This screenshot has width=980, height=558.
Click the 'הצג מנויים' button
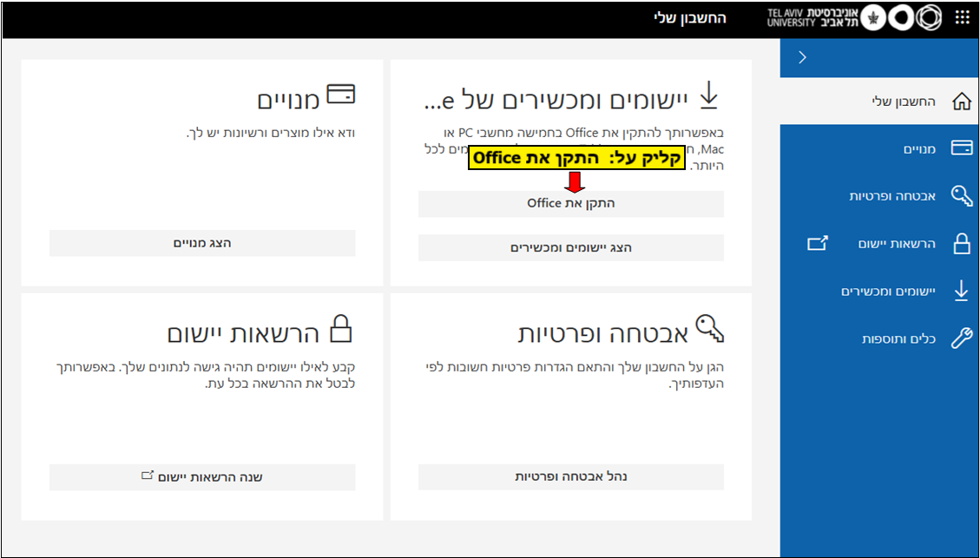[202, 243]
